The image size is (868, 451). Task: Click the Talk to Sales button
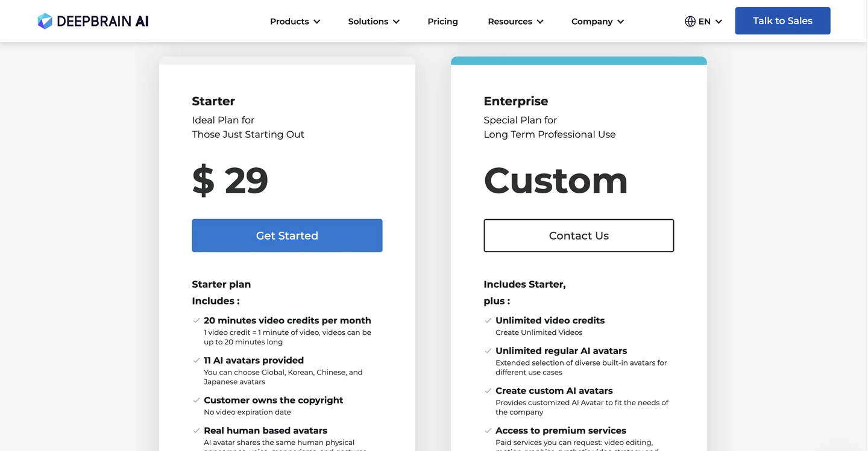pyautogui.click(x=782, y=20)
